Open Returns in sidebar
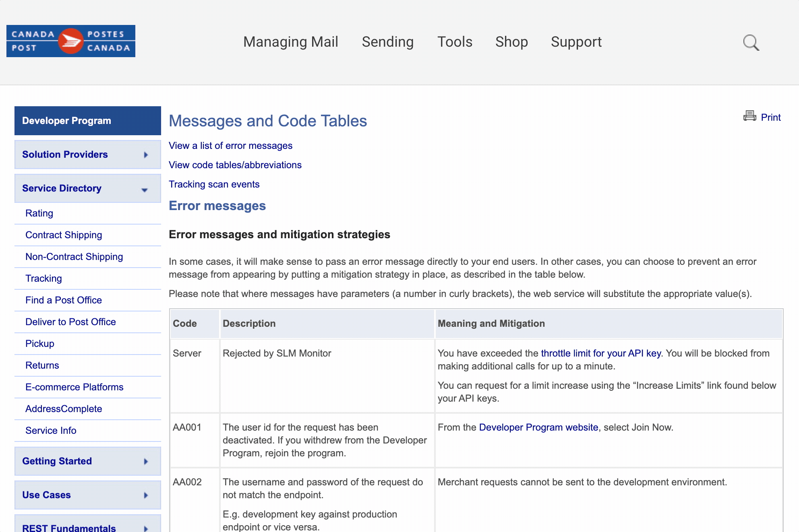The width and height of the screenshot is (799, 532). (42, 365)
